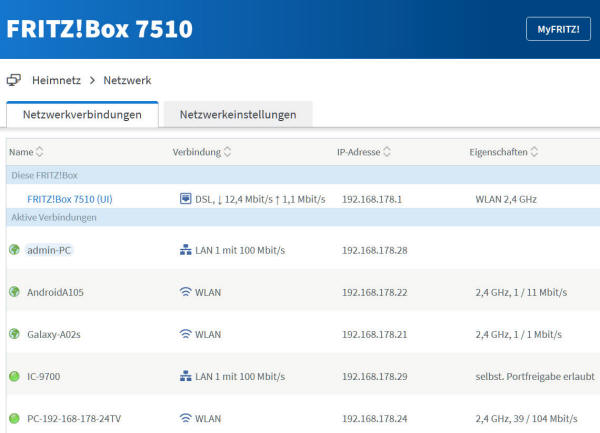Click the WLAN icon in the AndroidA105 row
600x433 pixels.
[185, 291]
